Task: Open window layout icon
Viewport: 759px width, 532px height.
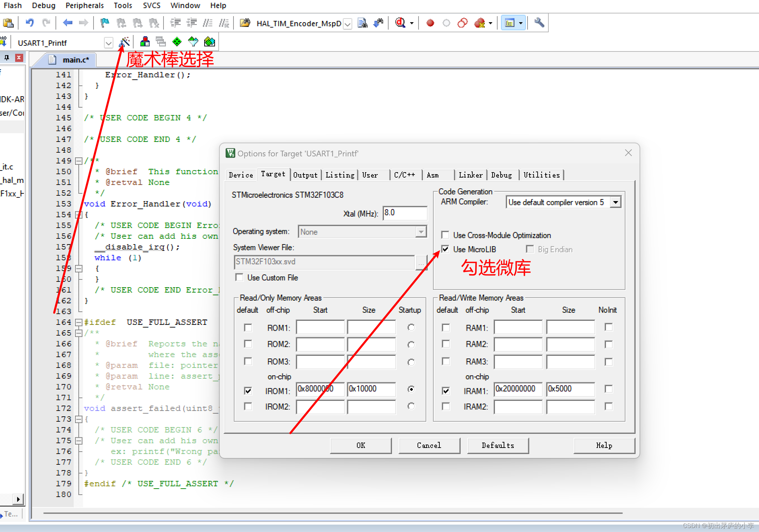Action: [x=510, y=23]
